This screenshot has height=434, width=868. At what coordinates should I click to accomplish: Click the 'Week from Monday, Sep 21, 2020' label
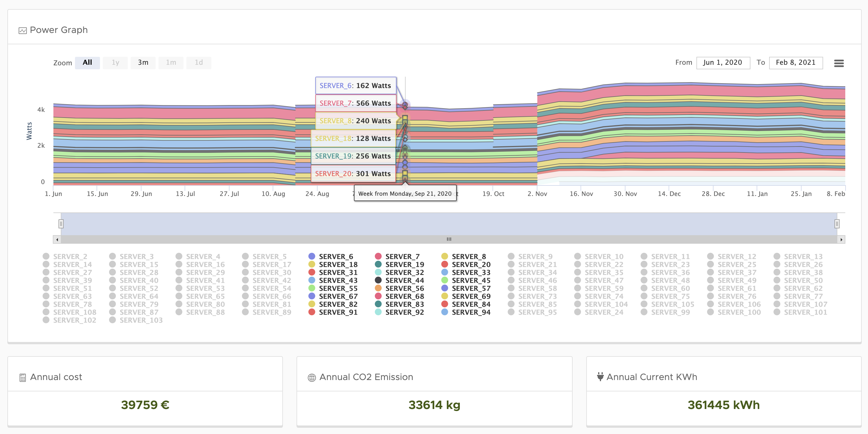[405, 193]
